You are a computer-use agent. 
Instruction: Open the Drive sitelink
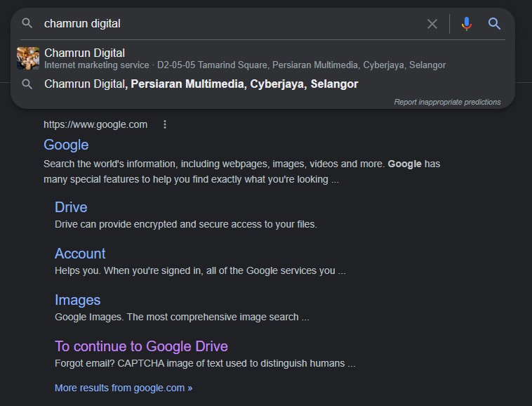coord(71,207)
